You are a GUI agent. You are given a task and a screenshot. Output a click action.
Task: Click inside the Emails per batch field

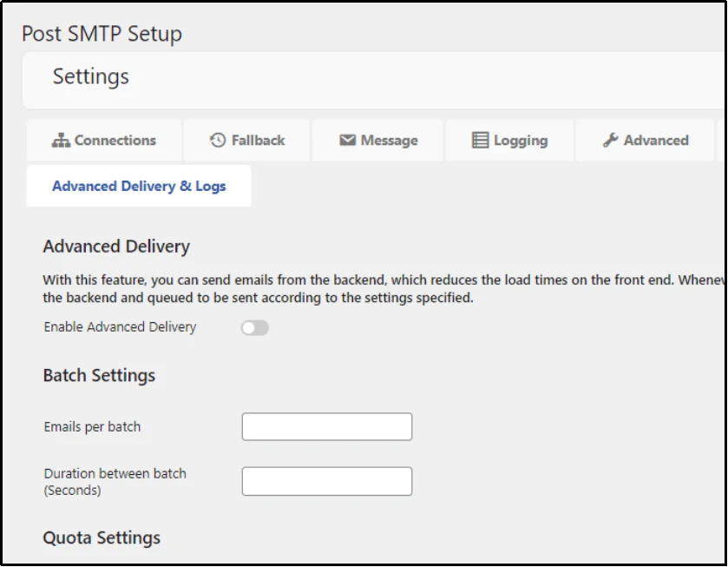326,426
